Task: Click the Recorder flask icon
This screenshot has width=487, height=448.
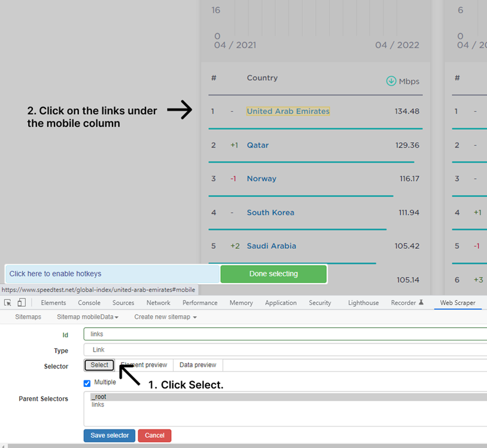Action: coord(421,302)
